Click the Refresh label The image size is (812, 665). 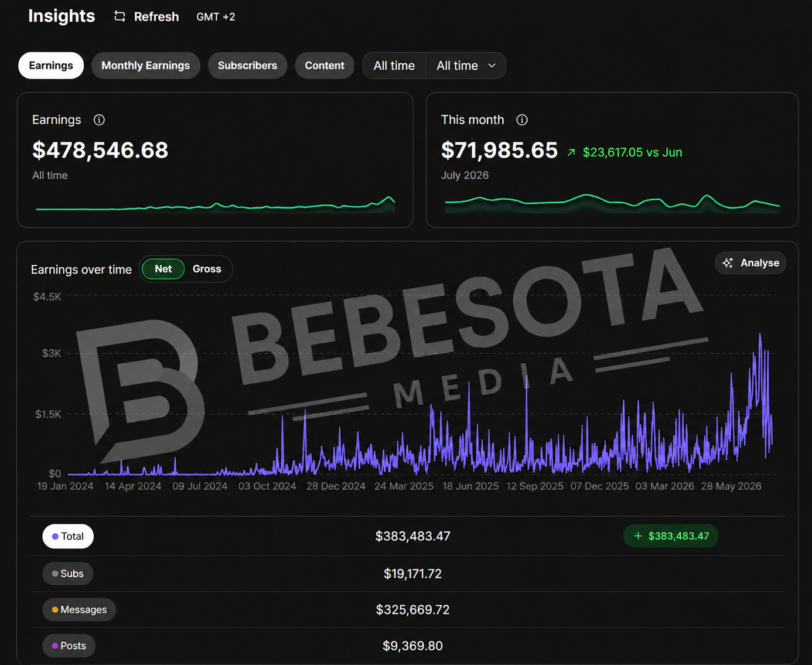click(156, 17)
